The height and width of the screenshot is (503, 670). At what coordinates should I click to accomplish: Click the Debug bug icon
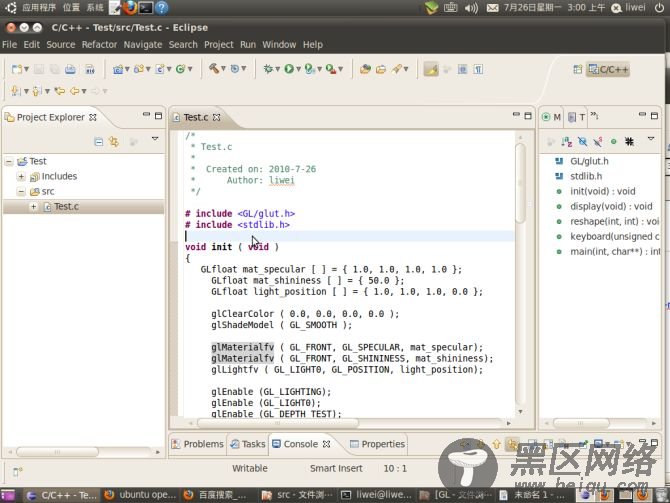[x=268, y=69]
